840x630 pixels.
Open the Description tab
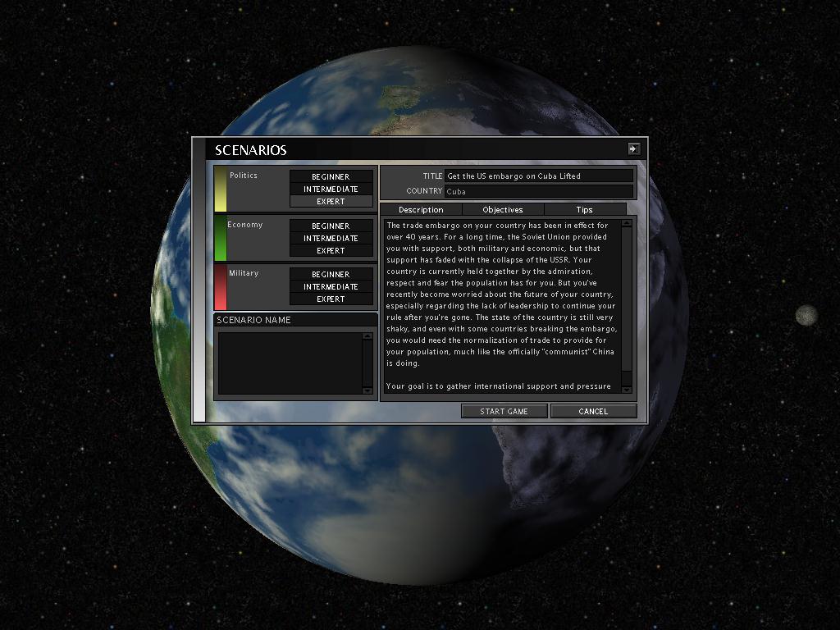421,209
